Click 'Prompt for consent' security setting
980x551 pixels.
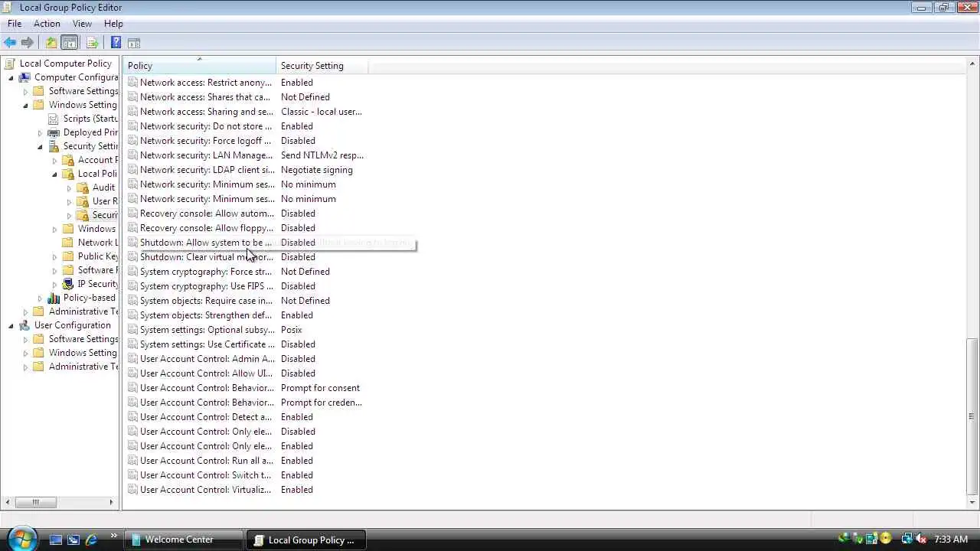320,388
